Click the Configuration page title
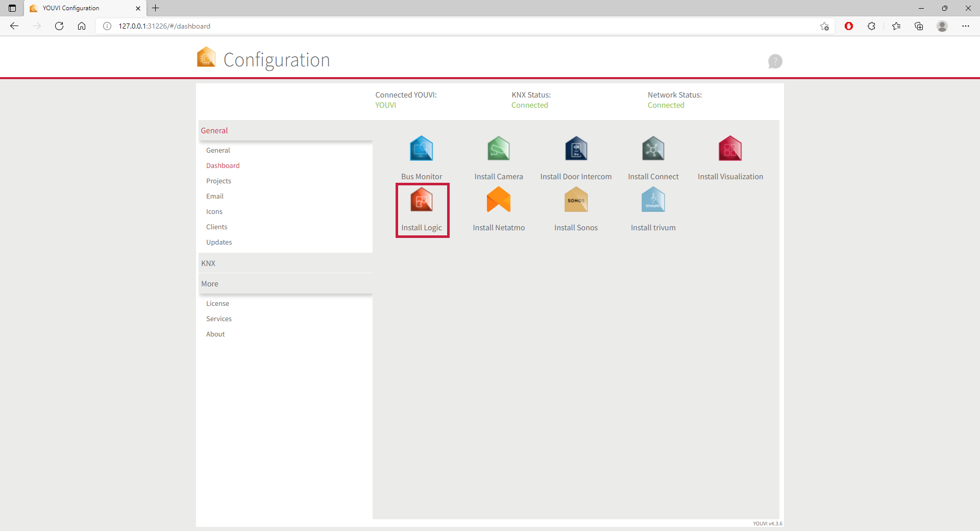Image resolution: width=980 pixels, height=531 pixels. 277,60
